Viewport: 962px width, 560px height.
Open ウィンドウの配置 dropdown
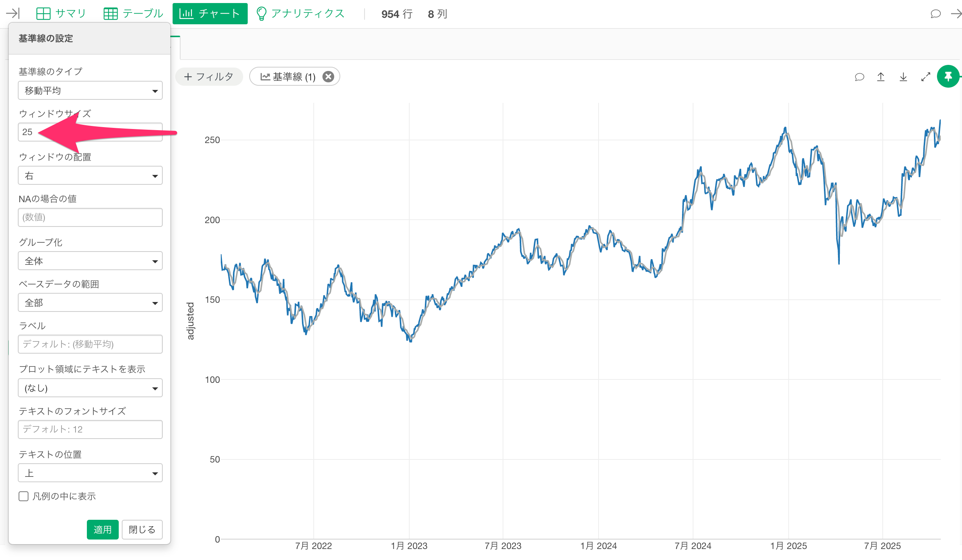[x=90, y=176]
